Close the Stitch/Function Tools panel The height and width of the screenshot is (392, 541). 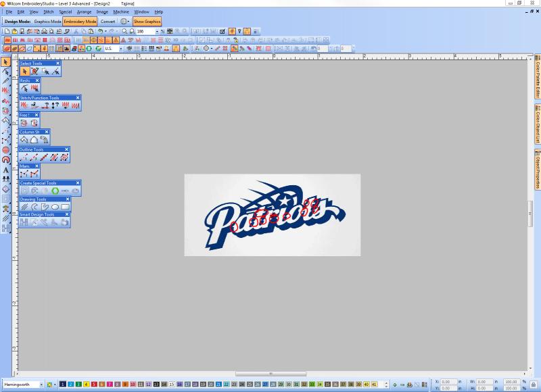78,98
